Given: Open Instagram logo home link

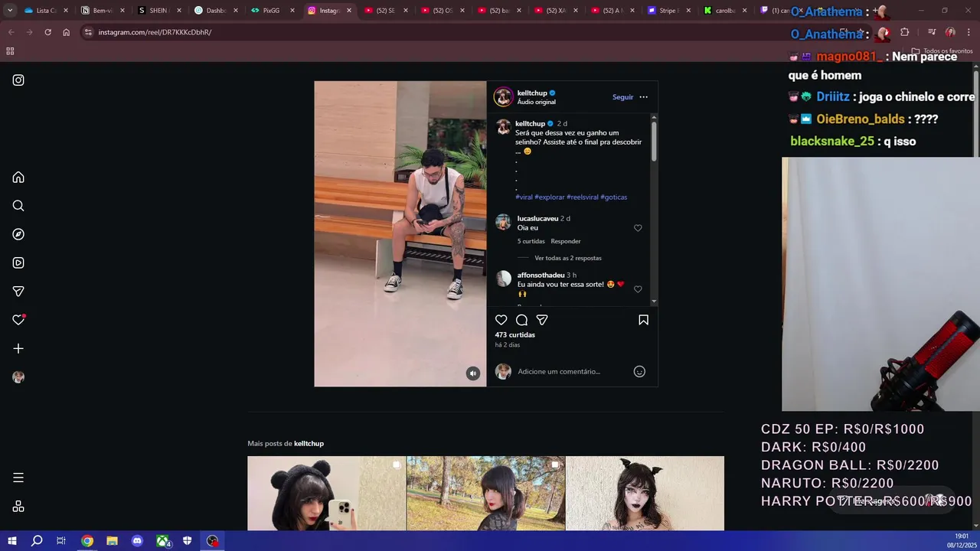Looking at the screenshot, I should pos(18,80).
